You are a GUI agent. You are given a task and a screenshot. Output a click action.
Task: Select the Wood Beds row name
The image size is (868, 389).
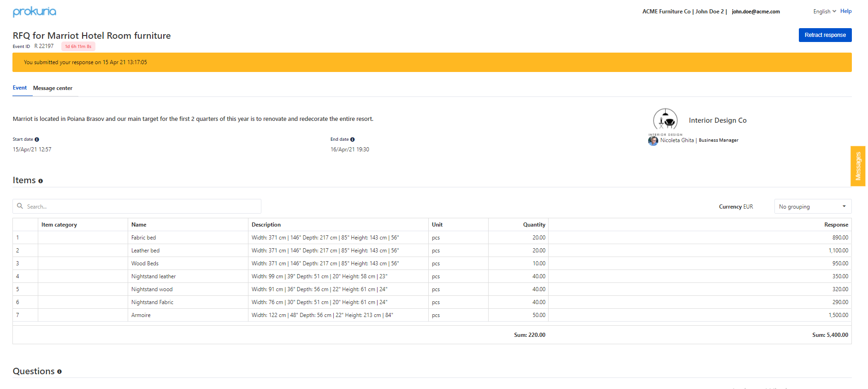click(x=145, y=263)
